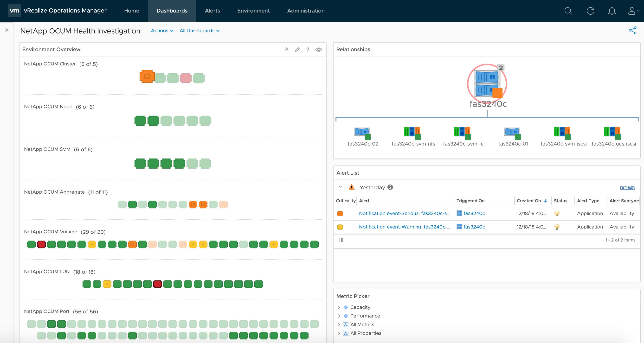The image size is (644, 343).
Task: Open fas3240c link in Warning alert row
Action: click(x=474, y=227)
